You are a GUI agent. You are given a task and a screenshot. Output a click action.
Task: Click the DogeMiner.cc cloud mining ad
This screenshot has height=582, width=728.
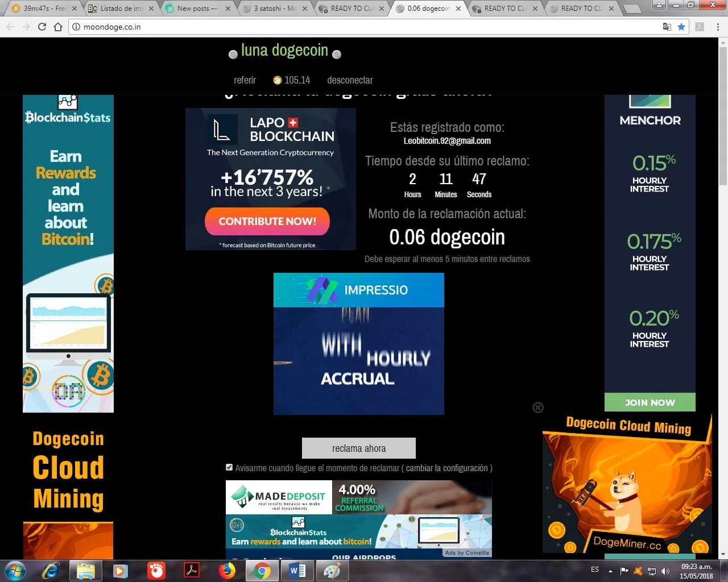click(627, 483)
